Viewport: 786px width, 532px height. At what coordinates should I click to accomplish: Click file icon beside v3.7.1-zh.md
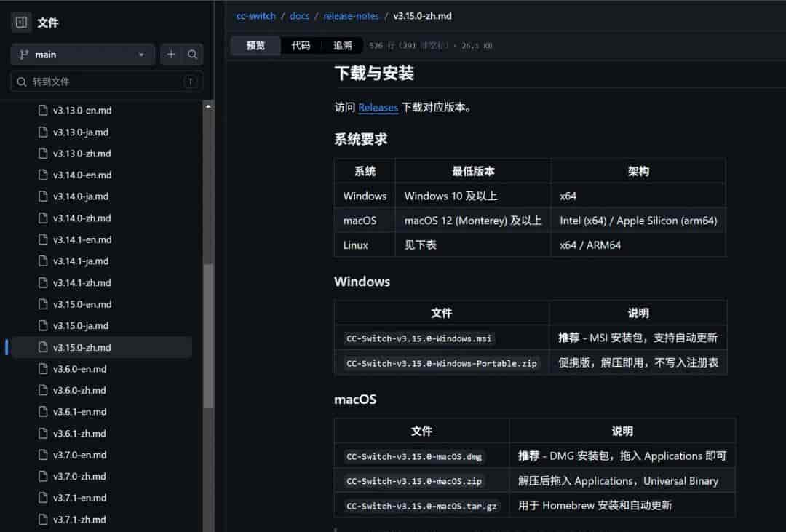43,519
